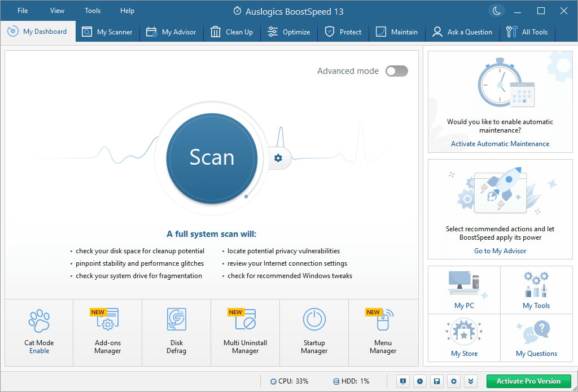578x392 pixels.
Task: Click 'check your disk space for cleanup potential'
Action: 140,251
